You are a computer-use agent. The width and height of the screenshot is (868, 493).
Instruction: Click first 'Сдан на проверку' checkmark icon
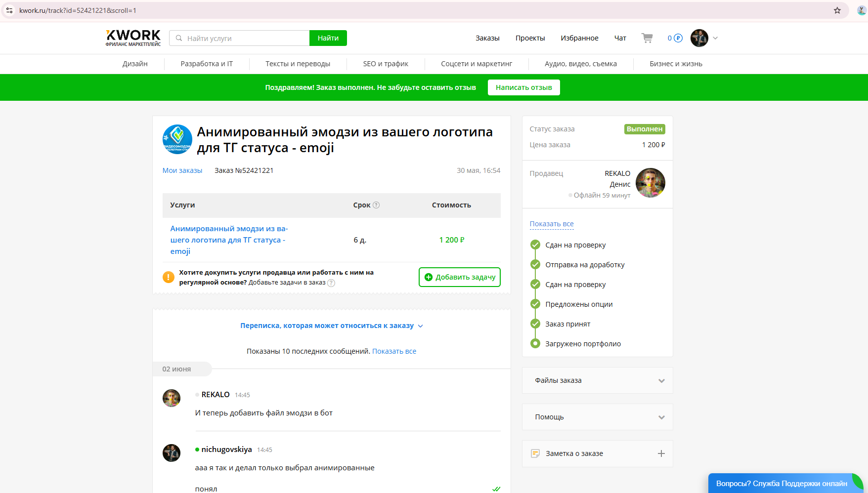tap(535, 245)
